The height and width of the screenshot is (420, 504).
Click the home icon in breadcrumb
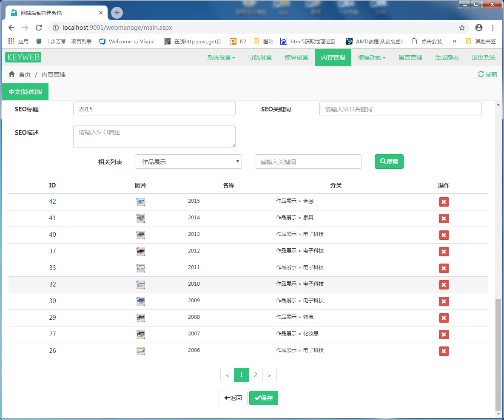click(x=12, y=74)
